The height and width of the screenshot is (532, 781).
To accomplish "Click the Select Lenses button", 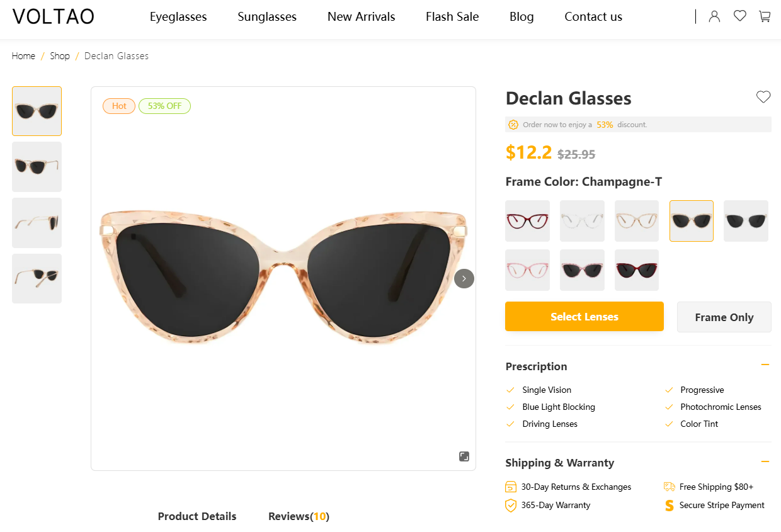I will [584, 316].
